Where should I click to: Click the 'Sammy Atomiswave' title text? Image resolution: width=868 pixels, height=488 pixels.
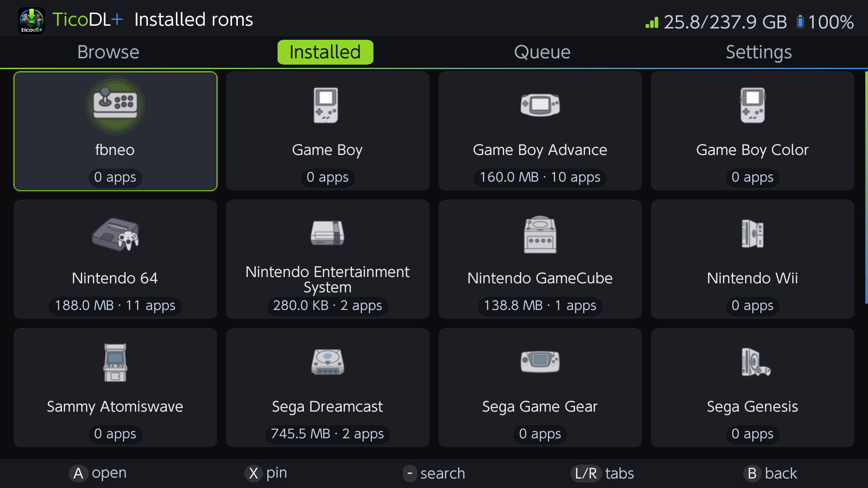(115, 406)
